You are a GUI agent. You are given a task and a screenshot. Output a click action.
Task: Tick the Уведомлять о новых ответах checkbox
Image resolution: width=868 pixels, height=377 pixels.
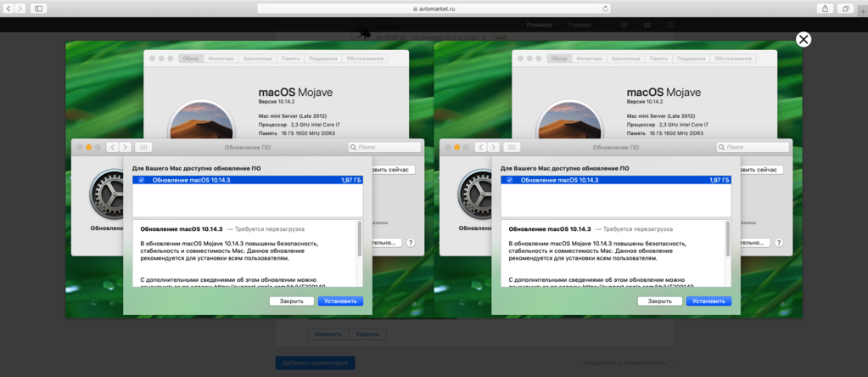(671, 363)
